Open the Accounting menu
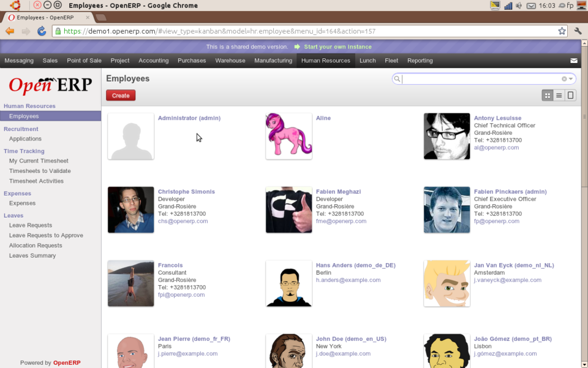Viewport: 588px width, 368px height. point(154,61)
